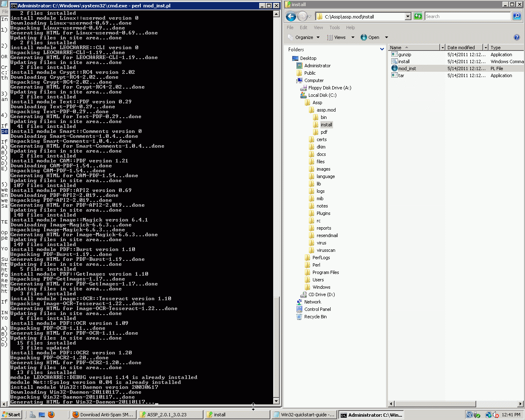Refresh the install folder view

pyautogui.click(x=418, y=16)
